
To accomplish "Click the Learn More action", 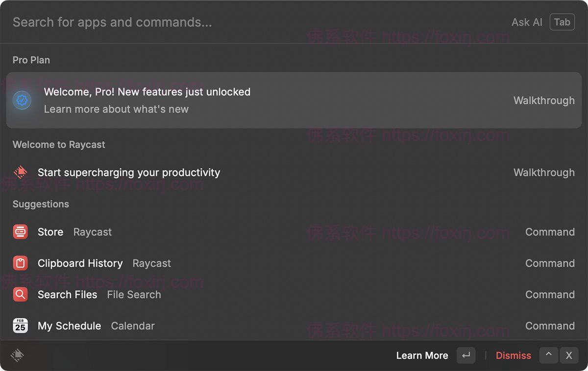I will (422, 356).
